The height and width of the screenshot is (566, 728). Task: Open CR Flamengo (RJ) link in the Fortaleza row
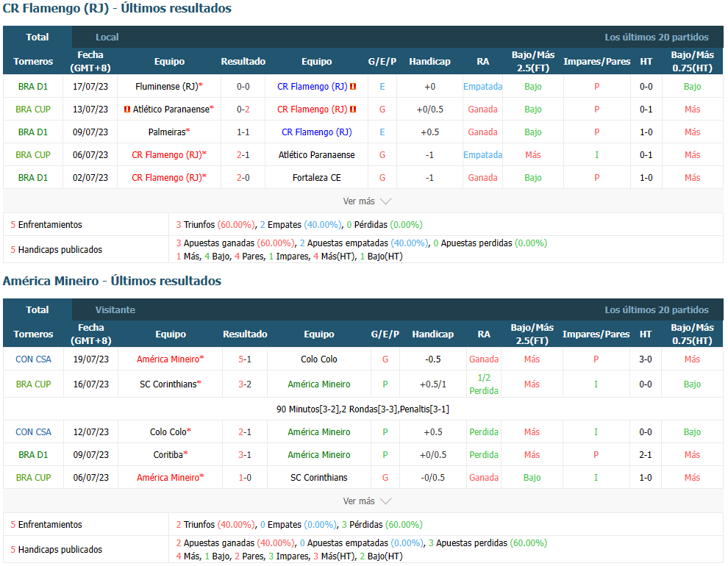pos(167,177)
